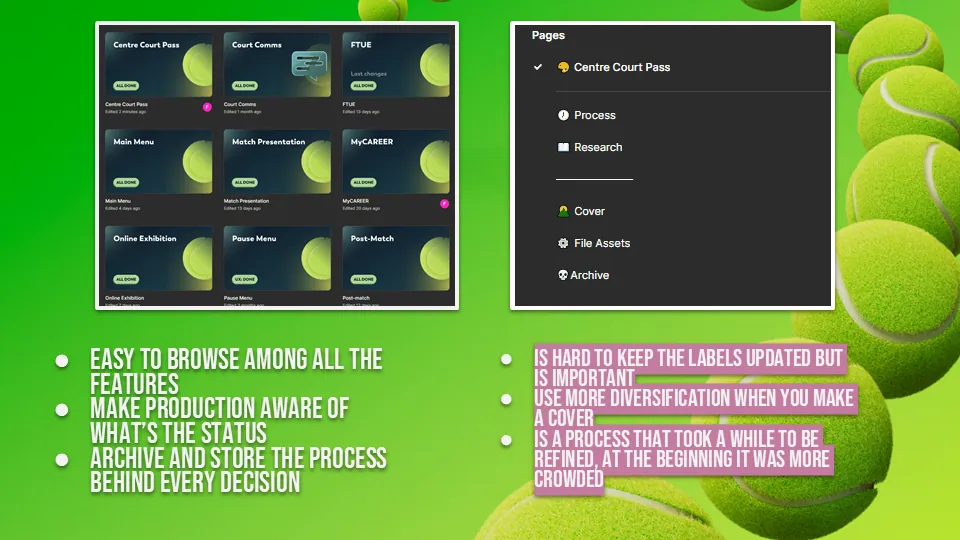The width and height of the screenshot is (960, 540).
Task: Click ALL DONE badge on Centre Court Pass cover
Action: pos(126,86)
